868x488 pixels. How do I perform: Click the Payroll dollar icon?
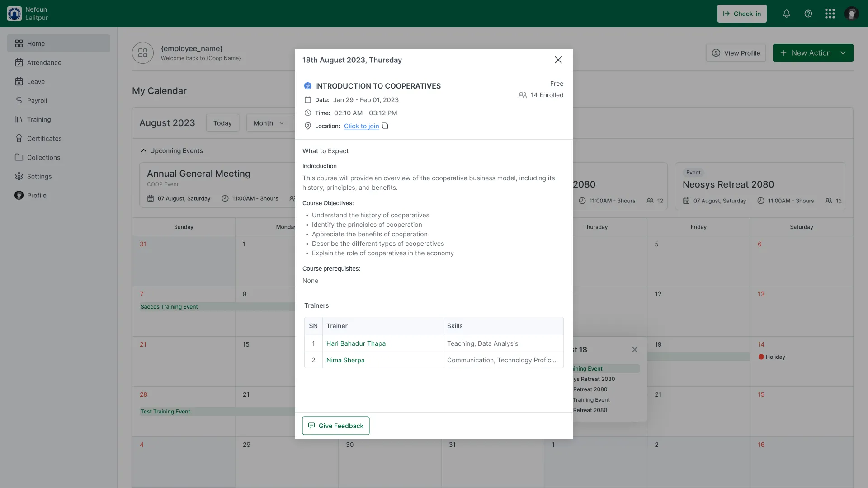[19, 100]
